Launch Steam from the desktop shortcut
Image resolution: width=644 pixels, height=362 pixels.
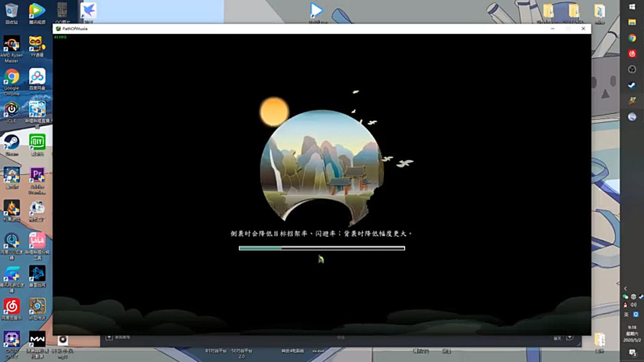click(12, 145)
